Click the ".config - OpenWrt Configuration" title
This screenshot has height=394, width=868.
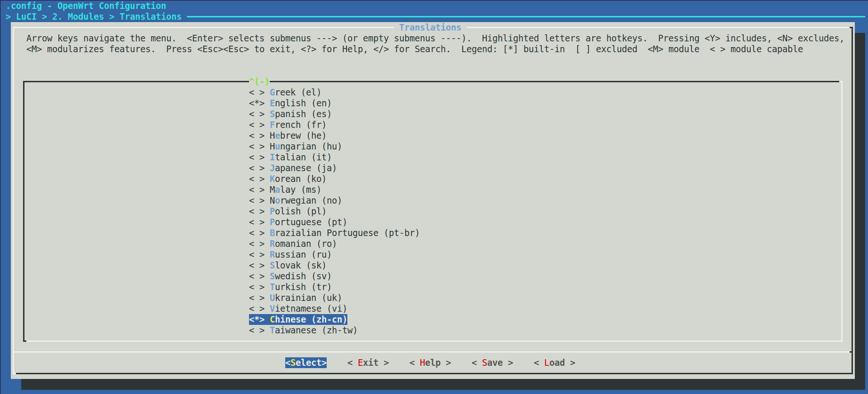tap(86, 6)
